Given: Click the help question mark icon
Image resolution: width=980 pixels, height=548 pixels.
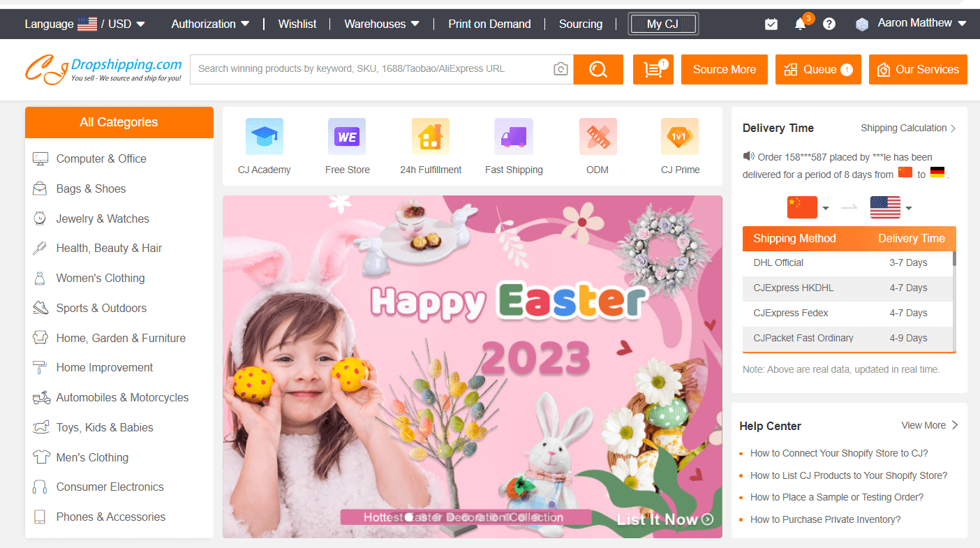Looking at the screenshot, I should pyautogui.click(x=829, y=24).
